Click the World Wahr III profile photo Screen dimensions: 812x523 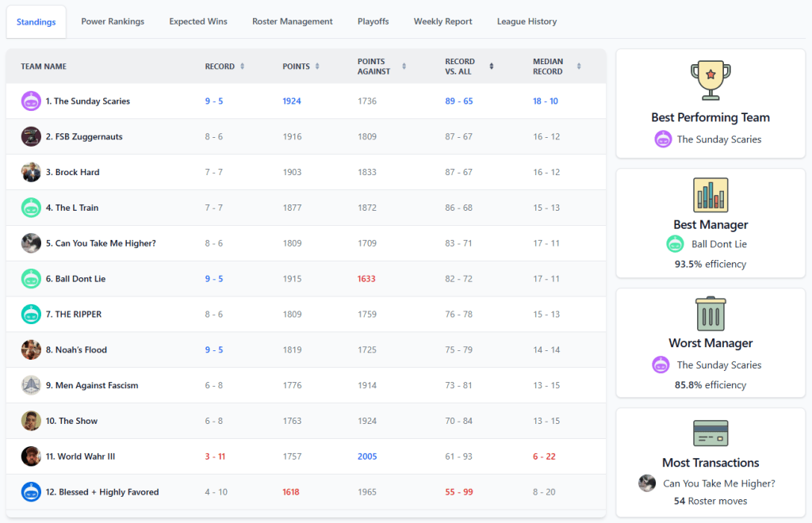pos(31,456)
